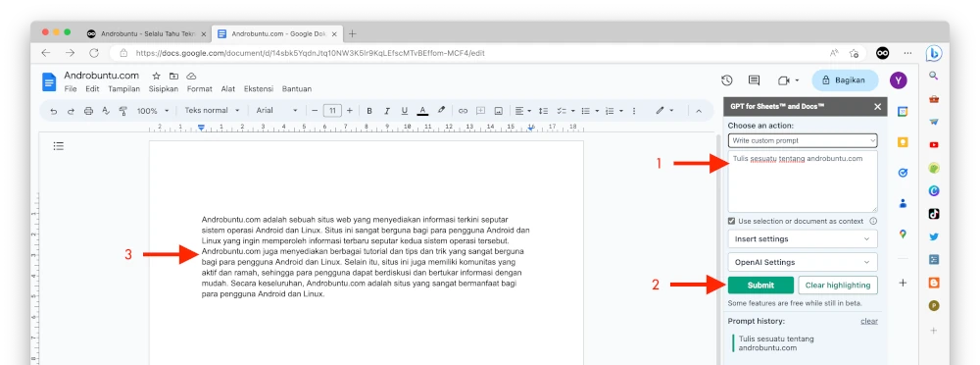Print the document using the printer icon

click(88, 111)
